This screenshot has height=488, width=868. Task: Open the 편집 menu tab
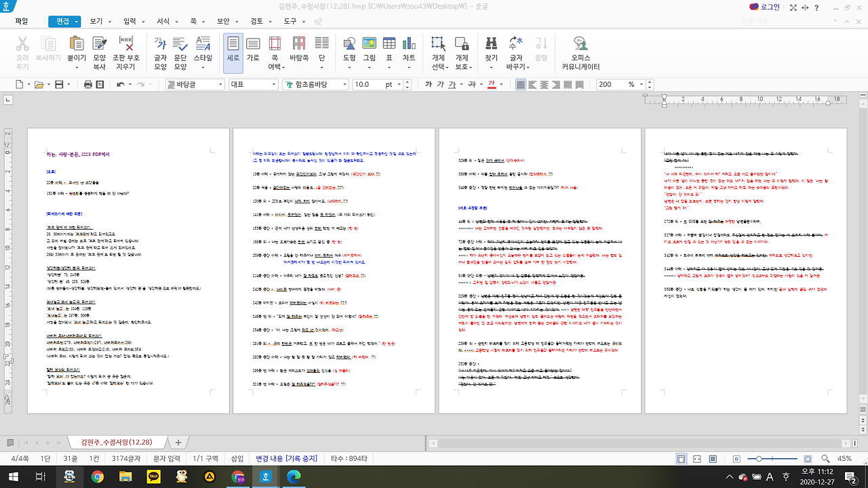(x=64, y=21)
